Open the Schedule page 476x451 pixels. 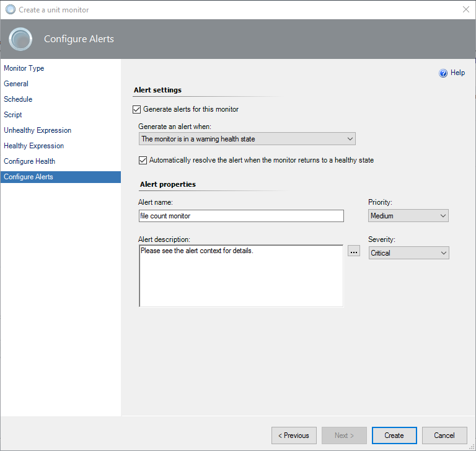[x=18, y=99]
